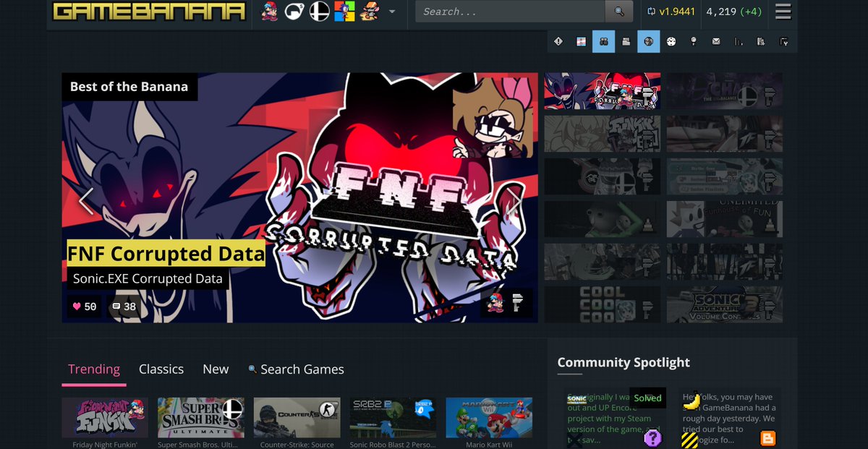
Task: Open the hamburger main menu
Action: pyautogui.click(x=783, y=12)
